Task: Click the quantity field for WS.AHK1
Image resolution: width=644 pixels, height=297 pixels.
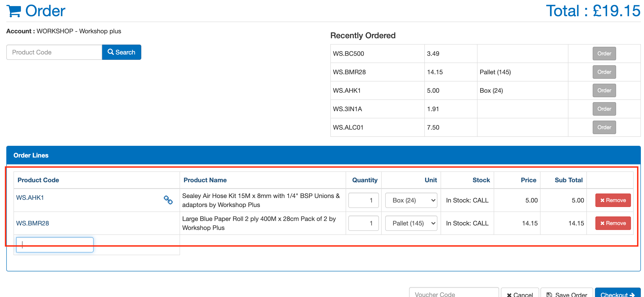Action: pos(363,200)
